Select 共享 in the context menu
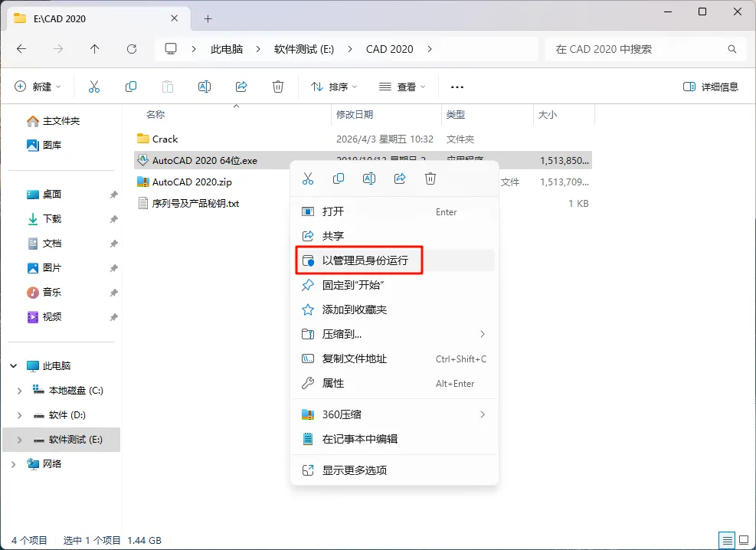Screen dimensions: 756x550 pos(394,236)
